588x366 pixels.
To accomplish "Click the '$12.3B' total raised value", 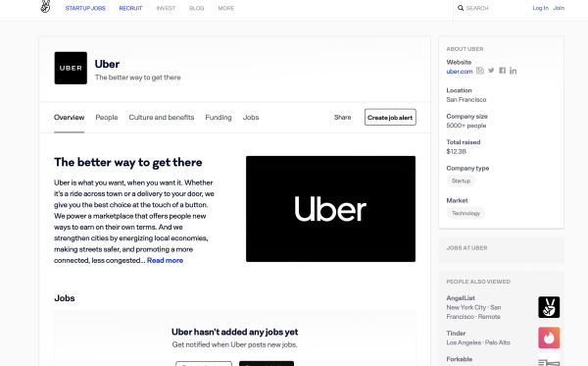I will point(456,152).
